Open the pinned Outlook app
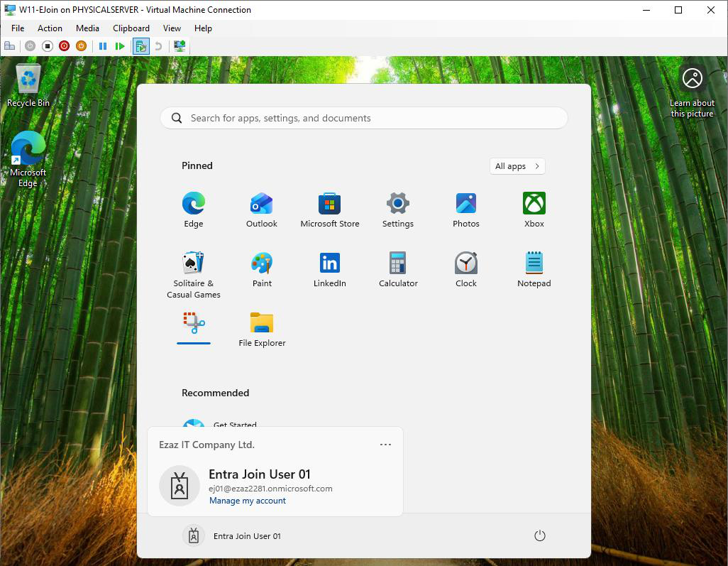This screenshot has width=728, height=566. [x=261, y=210]
